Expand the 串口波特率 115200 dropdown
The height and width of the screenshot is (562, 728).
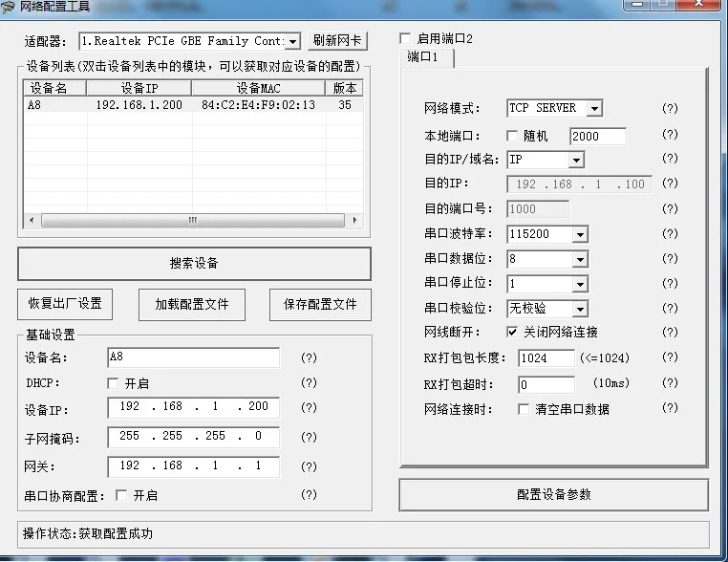pyautogui.click(x=580, y=234)
